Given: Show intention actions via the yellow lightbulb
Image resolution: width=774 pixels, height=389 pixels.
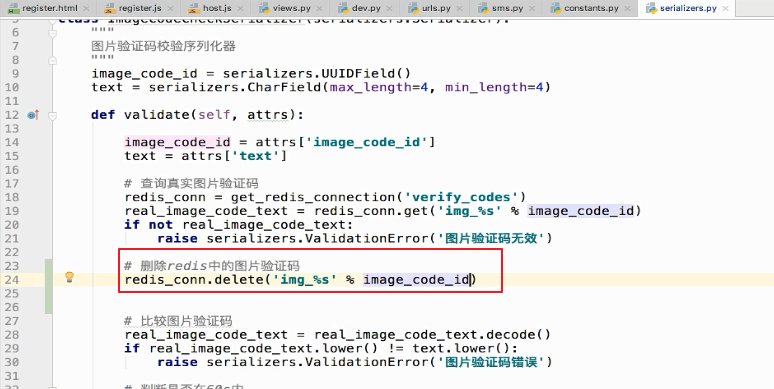Looking at the screenshot, I should (70, 277).
